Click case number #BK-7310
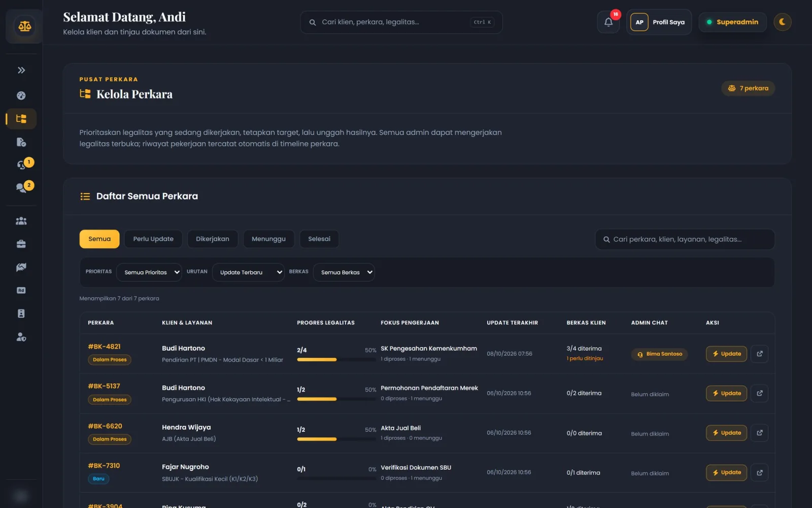This screenshot has height=508, width=812. coord(104,466)
